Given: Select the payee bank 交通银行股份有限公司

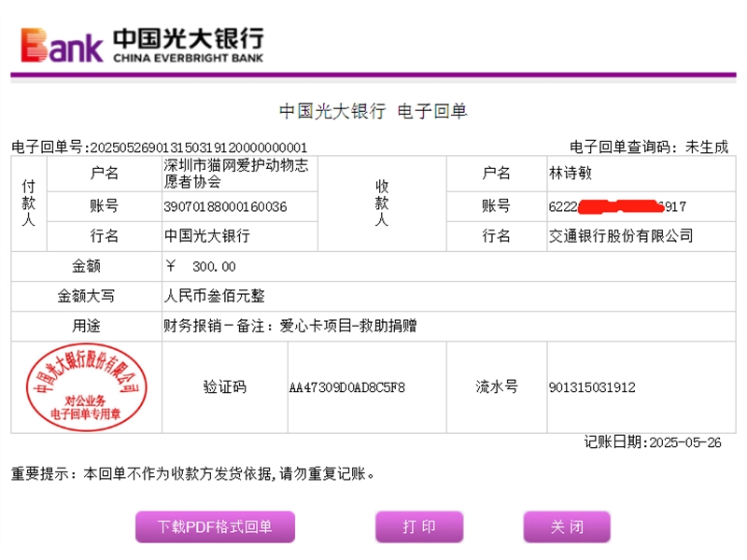Looking at the screenshot, I should point(621,236).
